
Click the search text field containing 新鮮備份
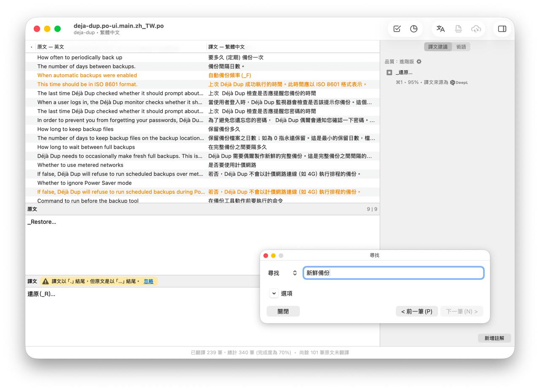point(393,273)
